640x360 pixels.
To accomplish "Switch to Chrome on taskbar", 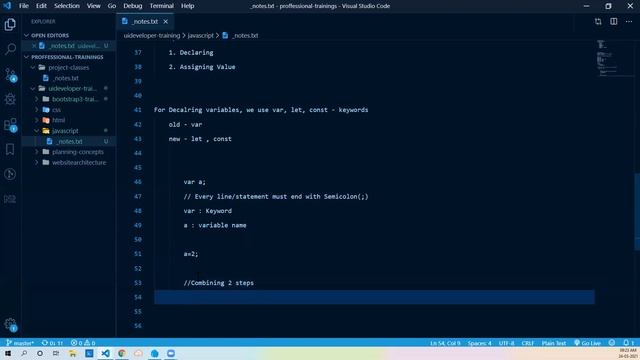I will [122, 353].
